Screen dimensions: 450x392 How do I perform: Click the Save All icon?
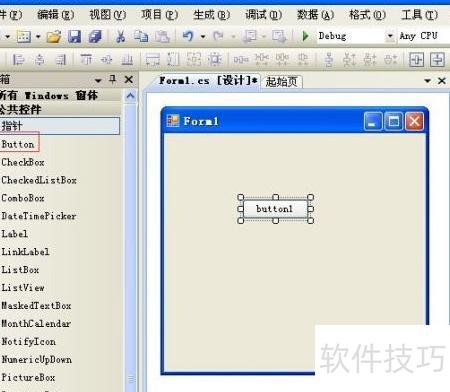[x=95, y=36]
